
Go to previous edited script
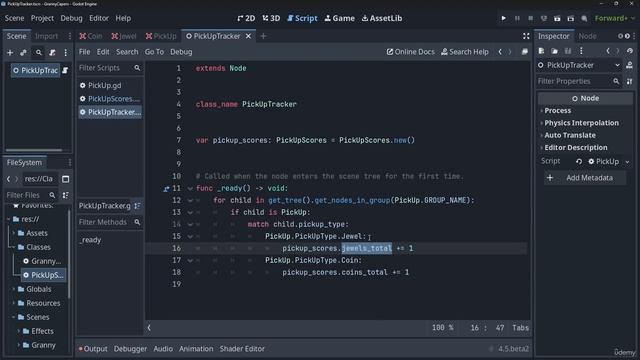pos(500,52)
